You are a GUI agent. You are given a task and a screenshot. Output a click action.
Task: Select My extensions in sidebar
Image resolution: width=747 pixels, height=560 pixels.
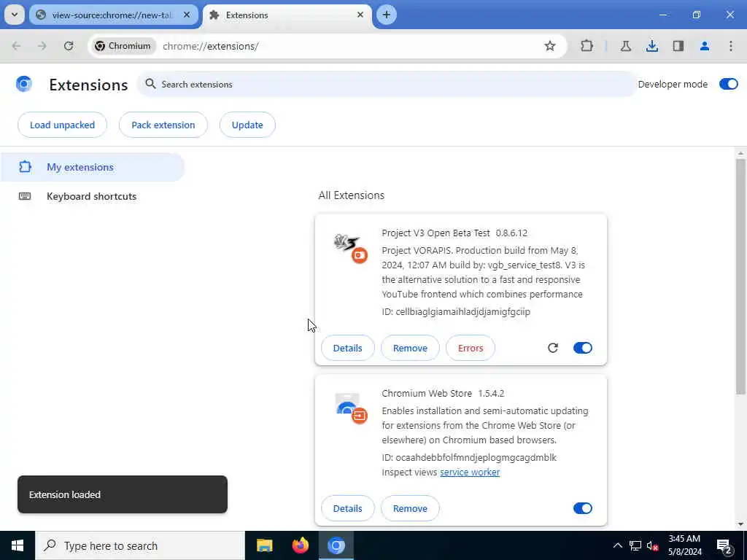click(x=93, y=167)
